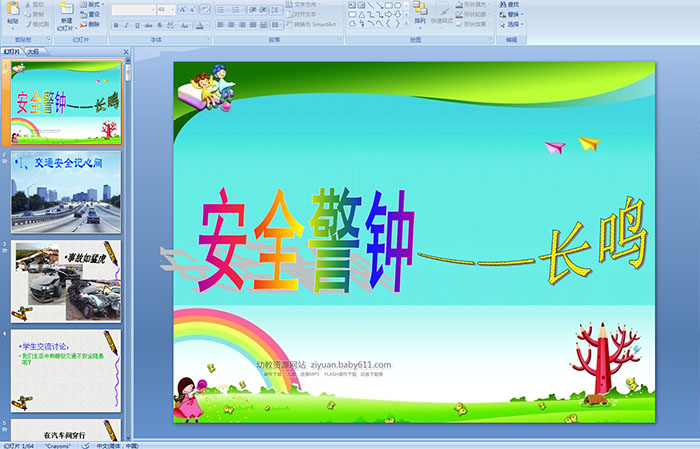The height and width of the screenshot is (449, 700).
Task: Click the Decrease Indent icon
Action: [252, 9]
